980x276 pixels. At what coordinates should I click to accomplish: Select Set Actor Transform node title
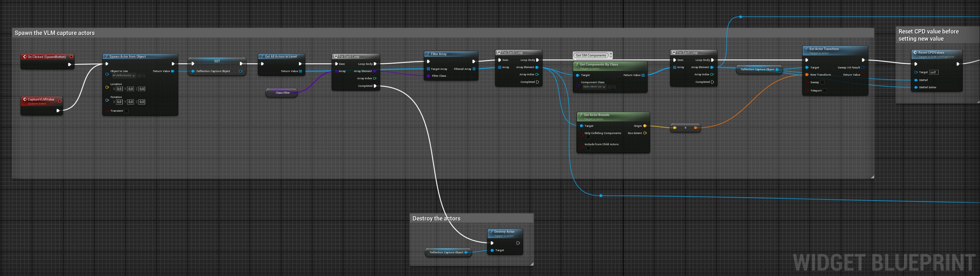click(x=824, y=49)
